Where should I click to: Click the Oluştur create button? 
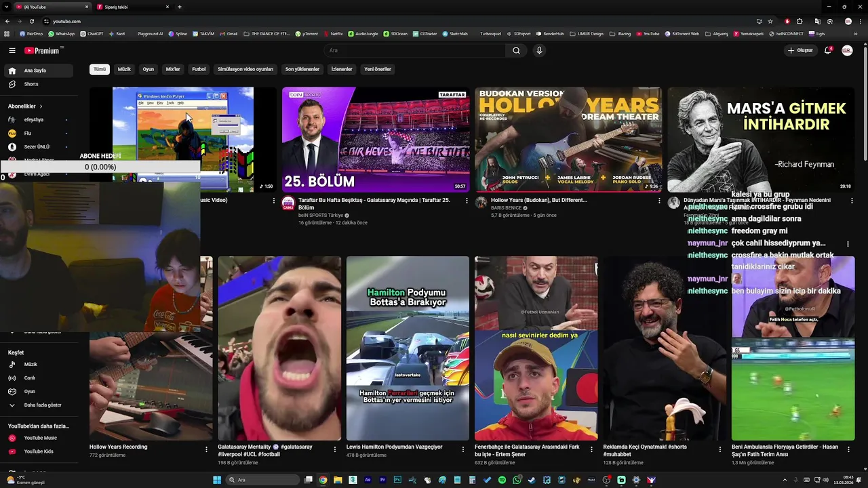point(800,50)
